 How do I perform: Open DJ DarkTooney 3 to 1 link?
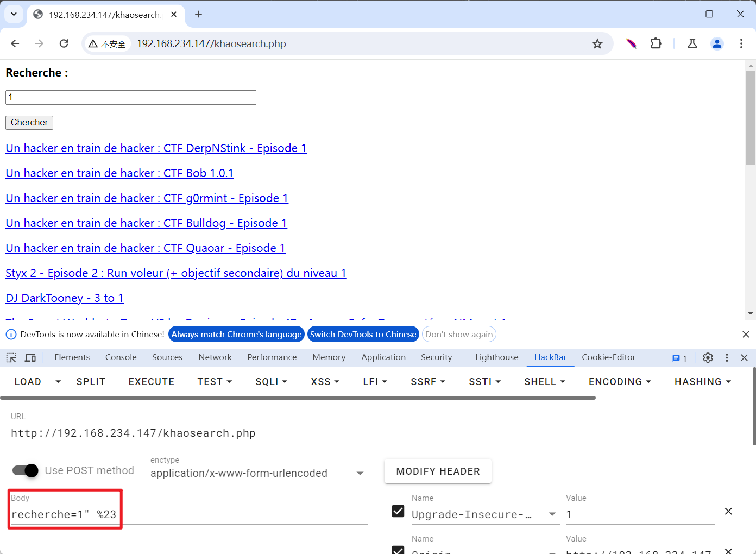(x=65, y=298)
